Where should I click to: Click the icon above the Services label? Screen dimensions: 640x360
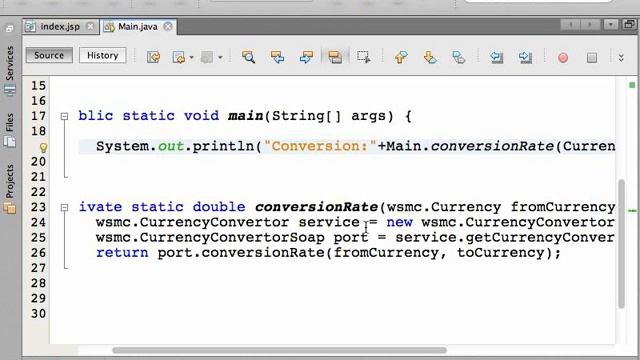(x=10, y=29)
